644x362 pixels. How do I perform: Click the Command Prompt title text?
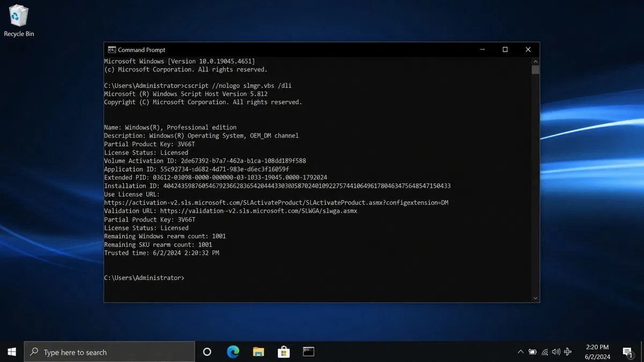(x=142, y=50)
